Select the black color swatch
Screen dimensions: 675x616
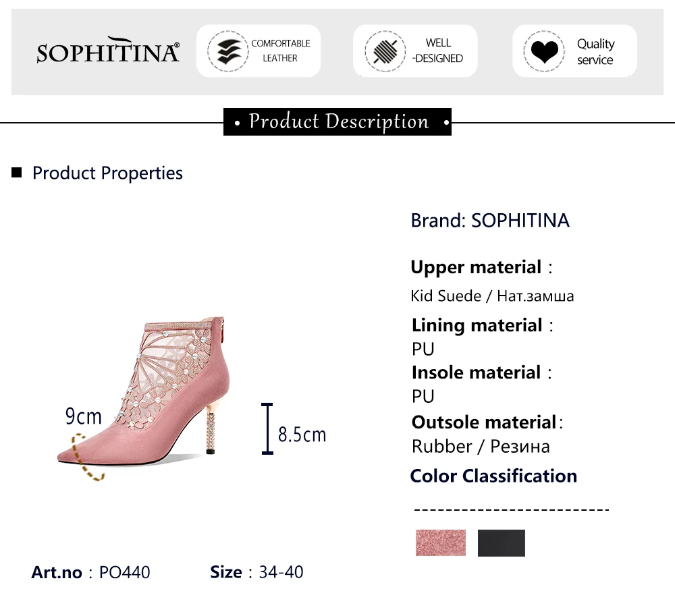[x=501, y=542]
